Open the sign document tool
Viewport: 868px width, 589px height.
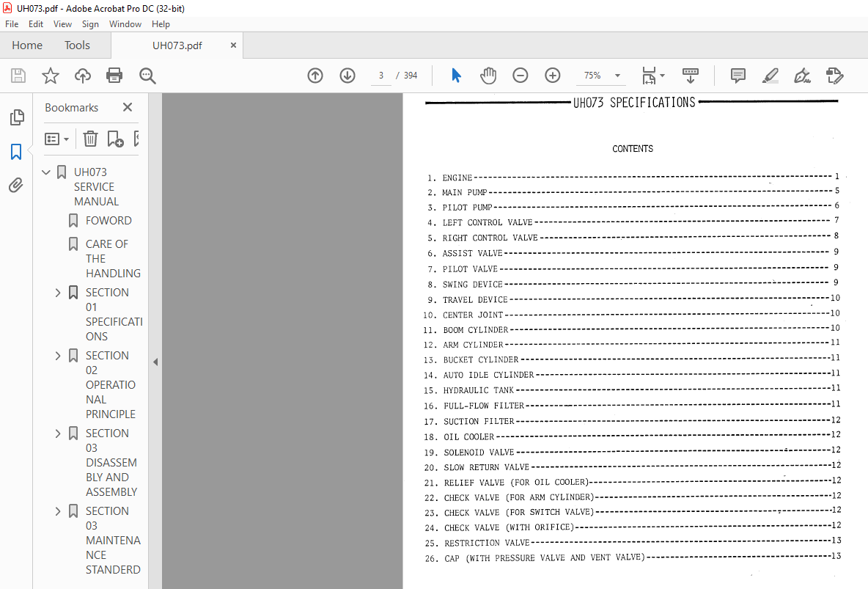(x=802, y=76)
